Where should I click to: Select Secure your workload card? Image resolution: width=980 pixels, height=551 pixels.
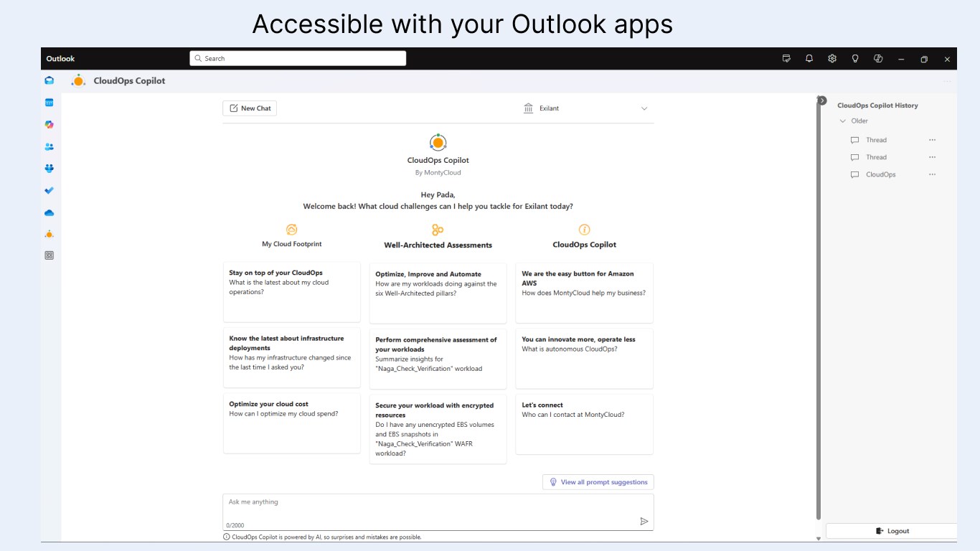pos(438,429)
